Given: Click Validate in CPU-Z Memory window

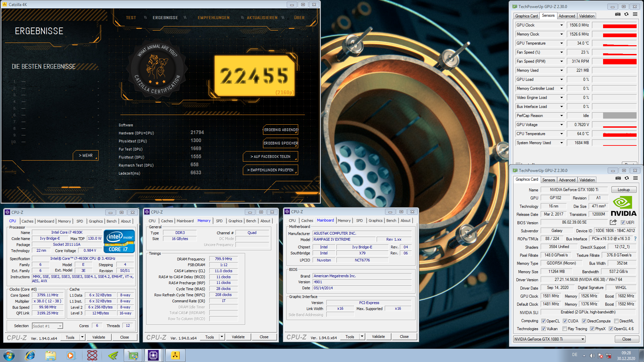Looking at the screenshot, I should click(x=238, y=337).
